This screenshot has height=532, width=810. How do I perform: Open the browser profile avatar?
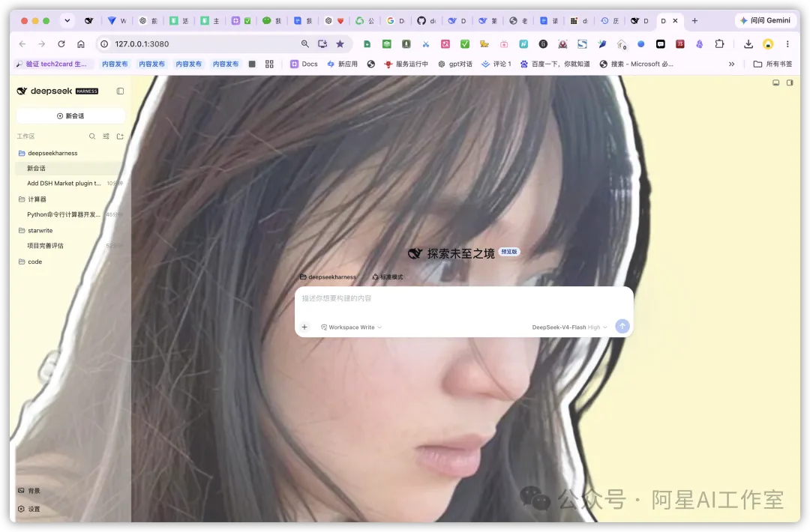click(768, 44)
